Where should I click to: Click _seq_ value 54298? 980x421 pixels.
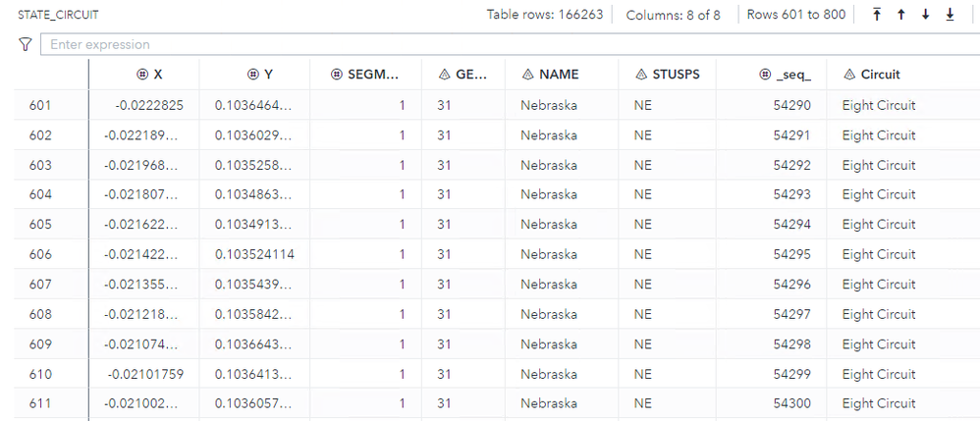click(x=791, y=344)
